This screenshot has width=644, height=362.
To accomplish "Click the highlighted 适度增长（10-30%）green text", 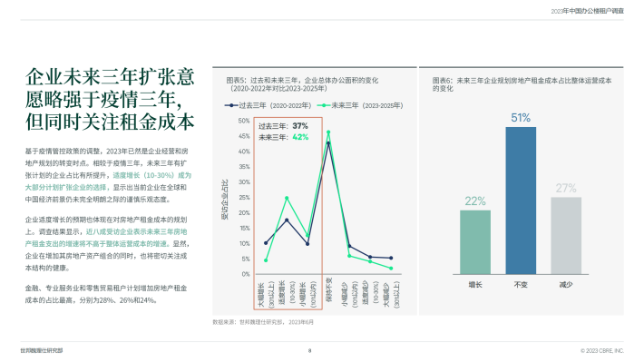I will tap(144, 175).
